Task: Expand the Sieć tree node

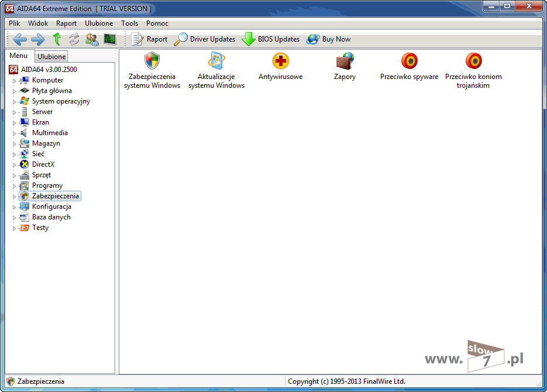Action: pyautogui.click(x=14, y=154)
